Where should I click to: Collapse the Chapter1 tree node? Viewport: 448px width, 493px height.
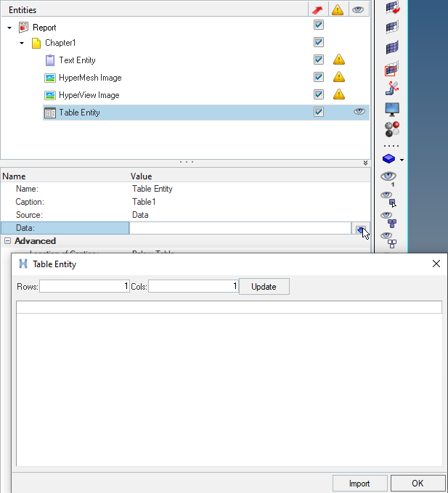tap(22, 43)
